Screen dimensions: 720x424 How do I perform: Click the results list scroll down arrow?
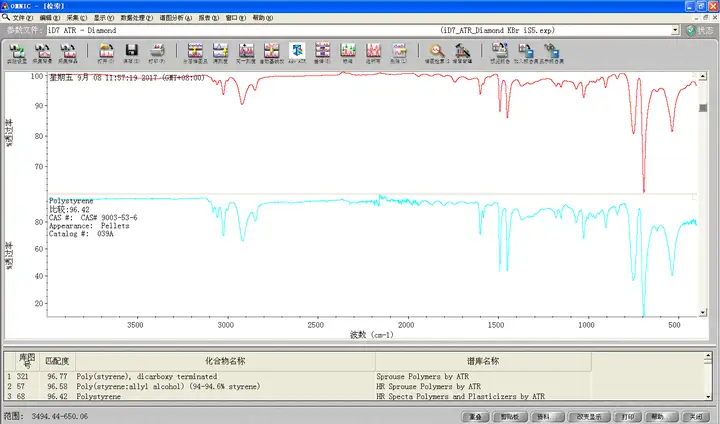(708, 396)
